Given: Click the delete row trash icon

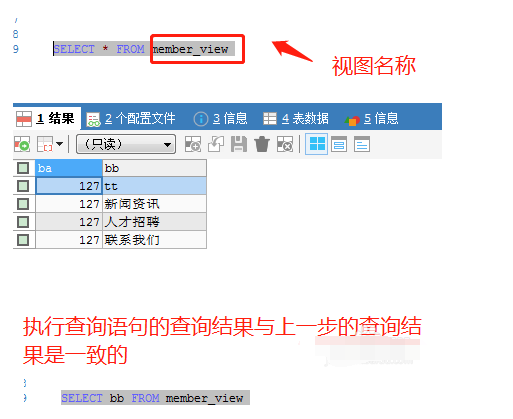Looking at the screenshot, I should point(262,144).
